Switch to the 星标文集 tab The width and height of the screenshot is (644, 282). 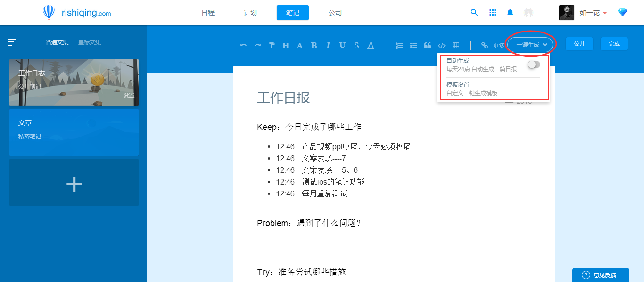[89, 42]
